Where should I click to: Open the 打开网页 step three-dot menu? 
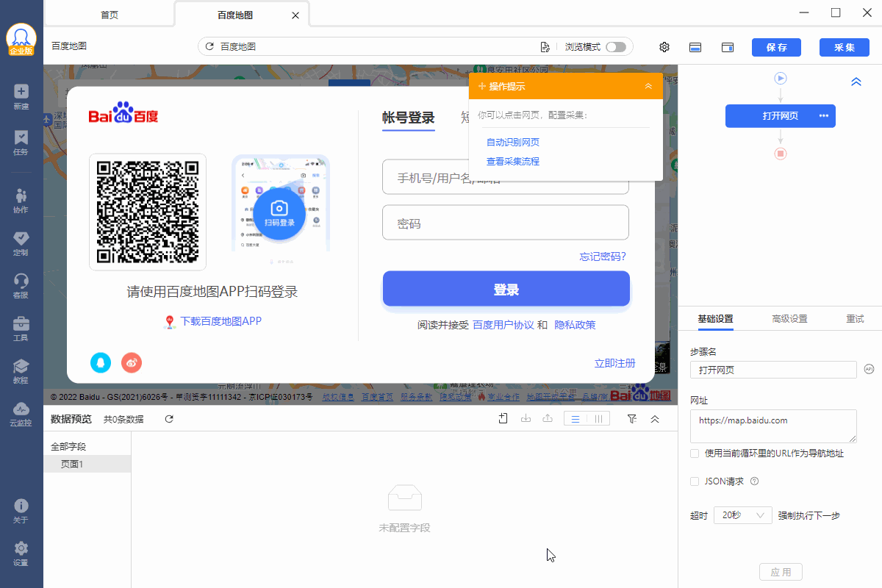point(824,116)
